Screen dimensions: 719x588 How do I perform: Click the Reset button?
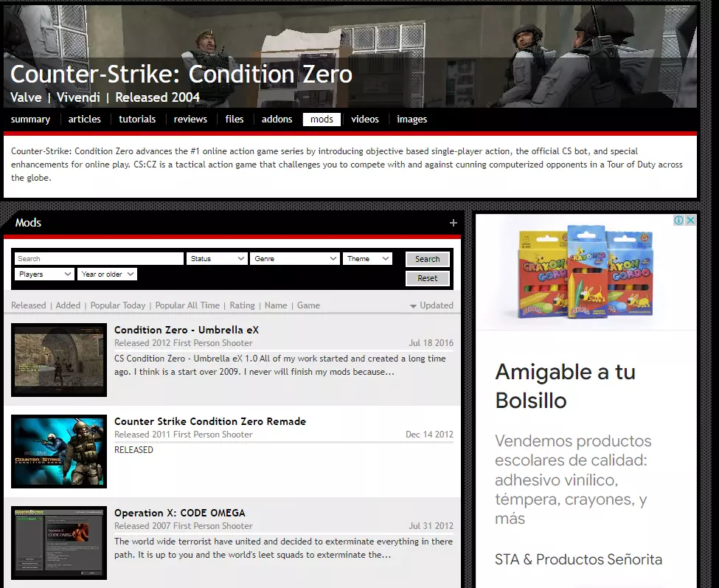click(428, 278)
